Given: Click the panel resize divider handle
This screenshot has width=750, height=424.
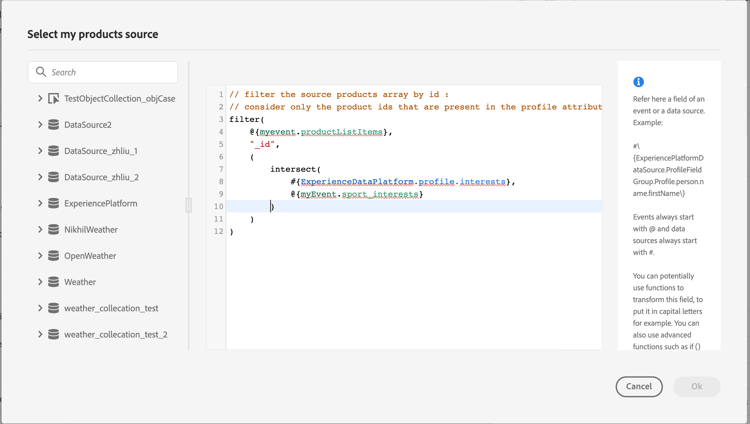Looking at the screenshot, I should click(188, 205).
